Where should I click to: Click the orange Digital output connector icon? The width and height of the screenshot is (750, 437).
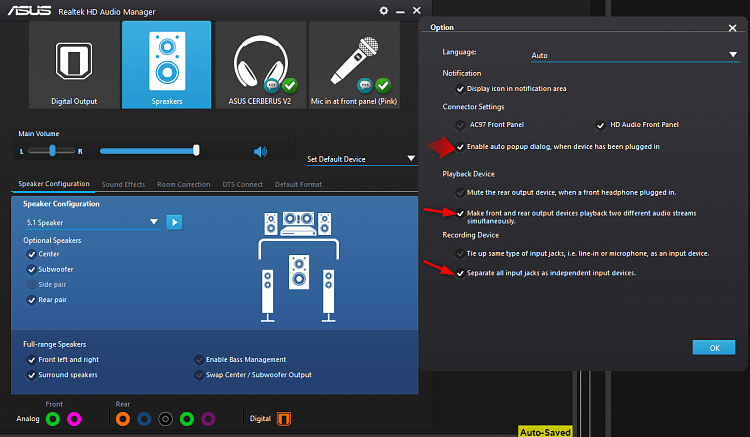284,419
